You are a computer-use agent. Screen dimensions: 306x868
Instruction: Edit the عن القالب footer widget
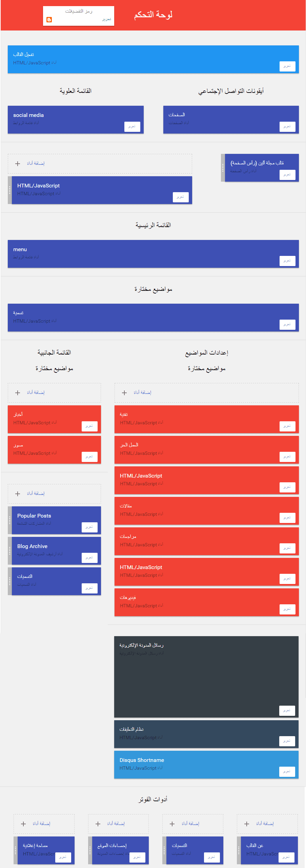click(287, 857)
